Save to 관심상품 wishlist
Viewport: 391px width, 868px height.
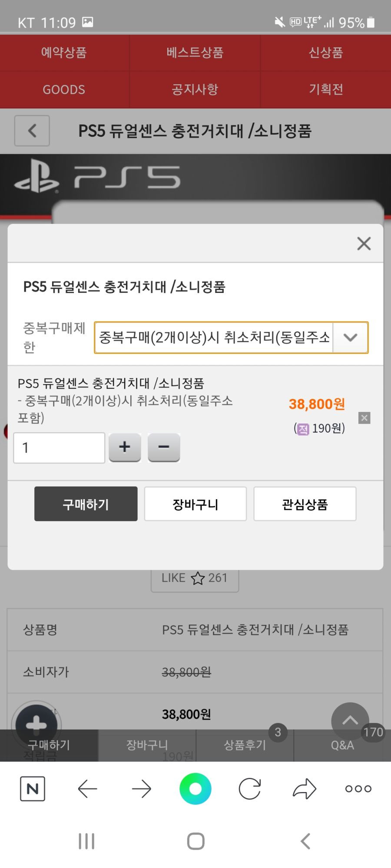pyautogui.click(x=305, y=504)
